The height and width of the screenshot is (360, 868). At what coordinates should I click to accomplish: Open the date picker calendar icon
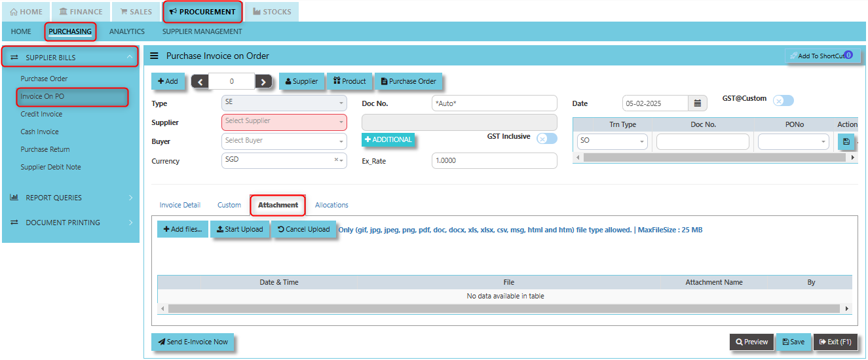(x=698, y=103)
